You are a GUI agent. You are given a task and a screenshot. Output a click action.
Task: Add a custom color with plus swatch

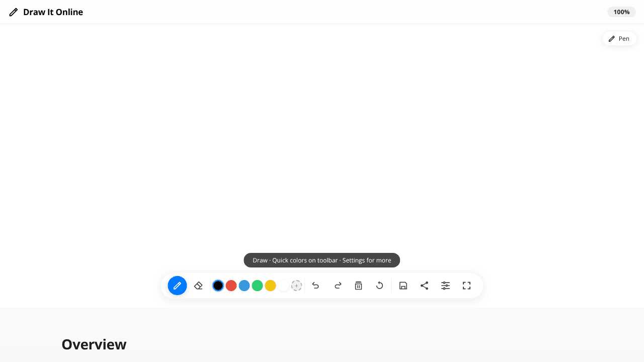(297, 286)
